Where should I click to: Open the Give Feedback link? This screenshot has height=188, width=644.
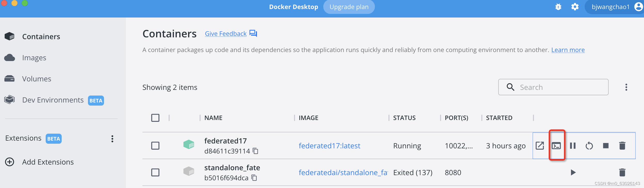tap(226, 34)
